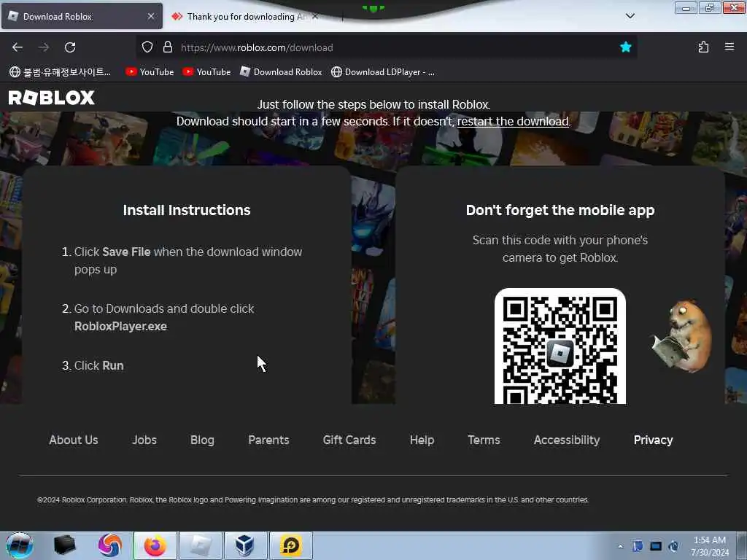Click the Roblox logo in header

click(52, 98)
